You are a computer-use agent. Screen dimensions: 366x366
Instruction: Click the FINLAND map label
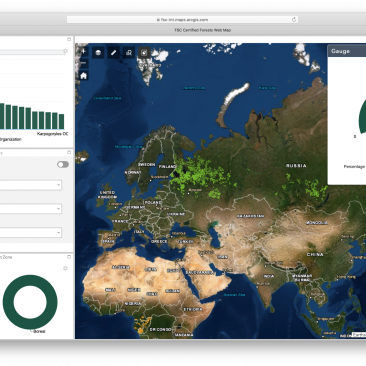[167, 166]
